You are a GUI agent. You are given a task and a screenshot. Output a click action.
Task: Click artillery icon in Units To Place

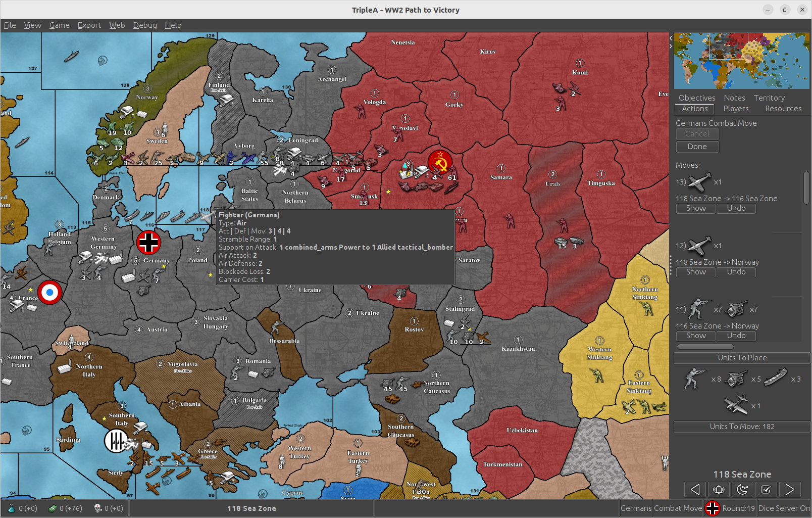(736, 379)
